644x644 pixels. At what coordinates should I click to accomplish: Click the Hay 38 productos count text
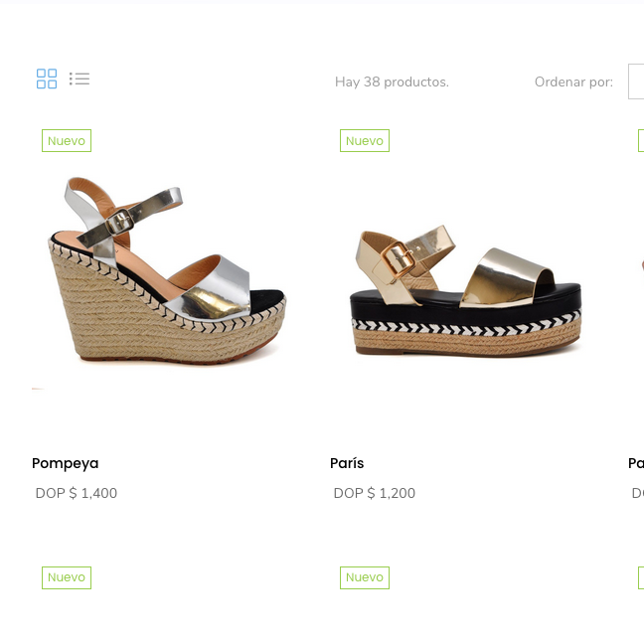[392, 81]
